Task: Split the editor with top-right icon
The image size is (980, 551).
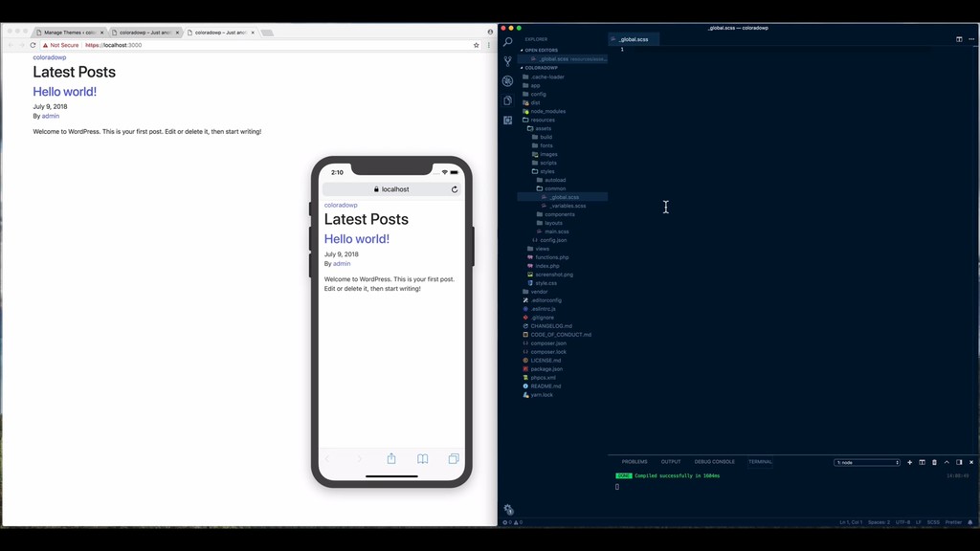Action: (959, 39)
